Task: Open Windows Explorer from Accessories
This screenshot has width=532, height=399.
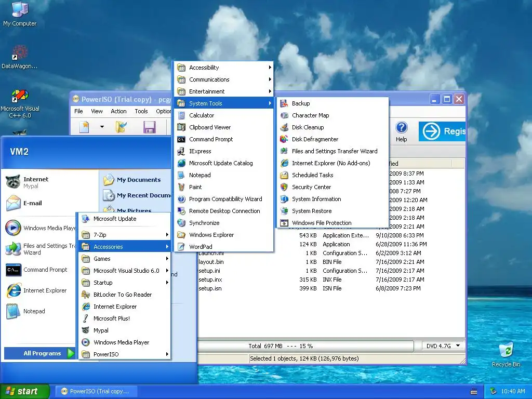Action: coord(223,235)
